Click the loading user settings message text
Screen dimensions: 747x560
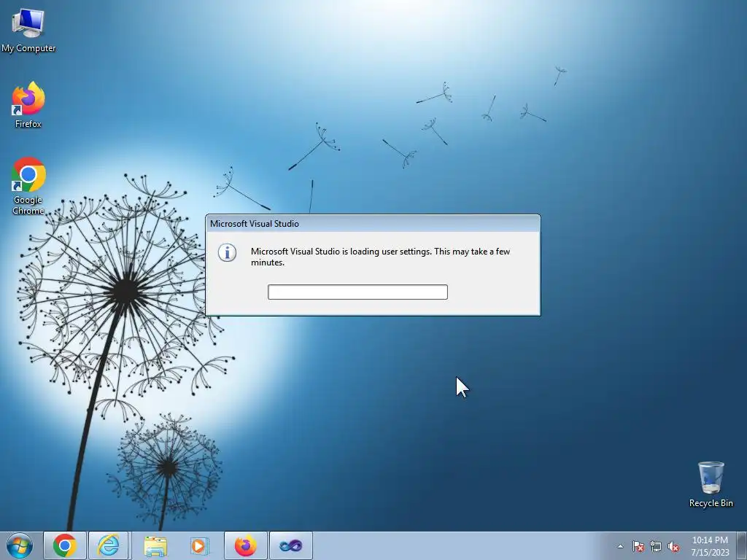click(x=380, y=257)
